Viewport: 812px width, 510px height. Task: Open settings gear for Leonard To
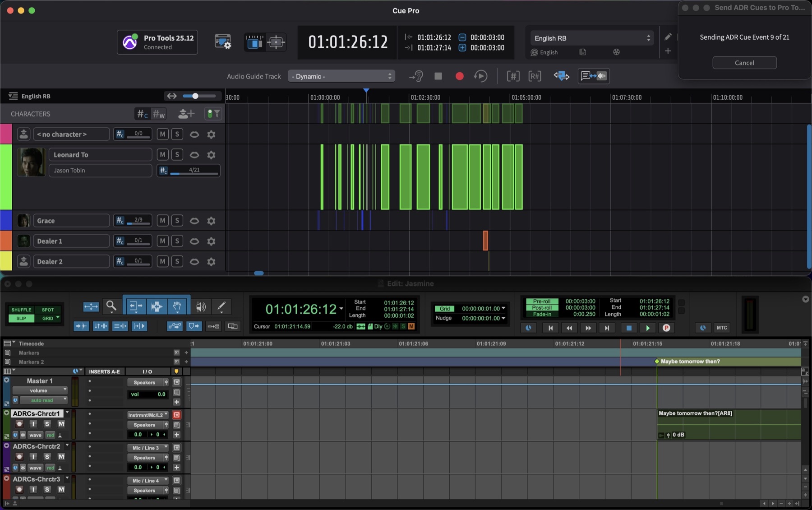[211, 155]
